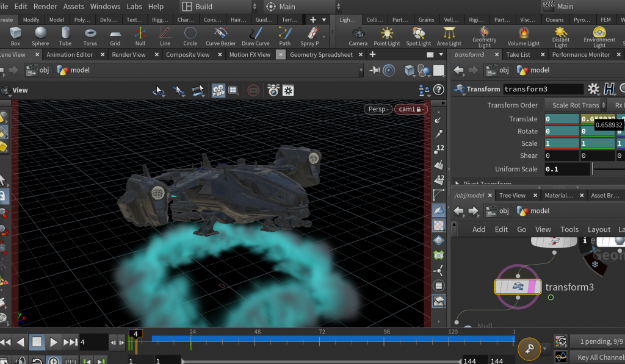
Task: Open the Windows menu
Action: [x=105, y=6]
